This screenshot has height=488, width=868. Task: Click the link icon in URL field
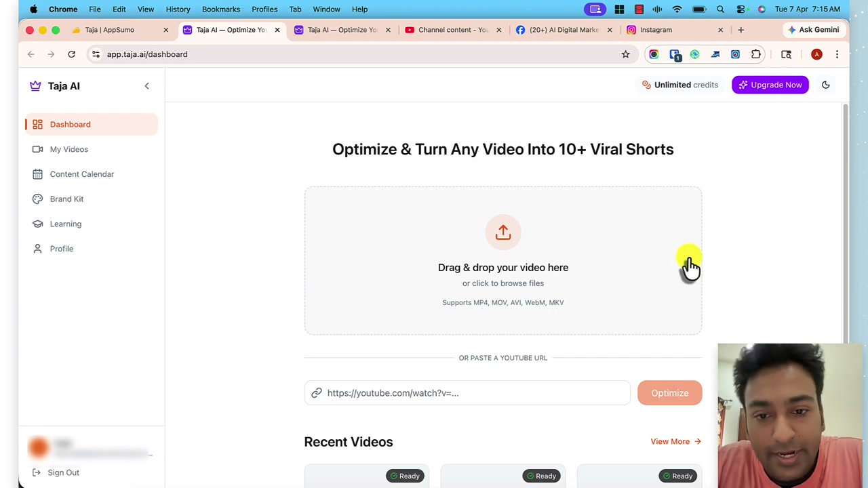click(317, 393)
